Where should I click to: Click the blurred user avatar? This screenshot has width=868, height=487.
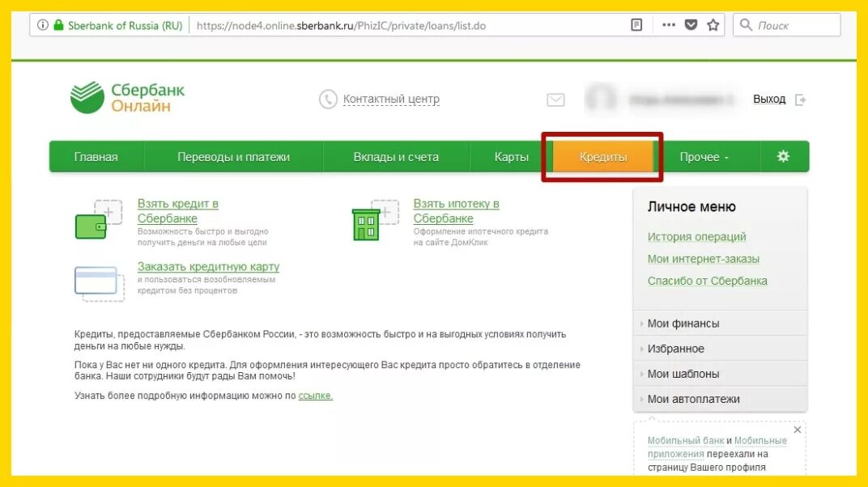(601, 100)
